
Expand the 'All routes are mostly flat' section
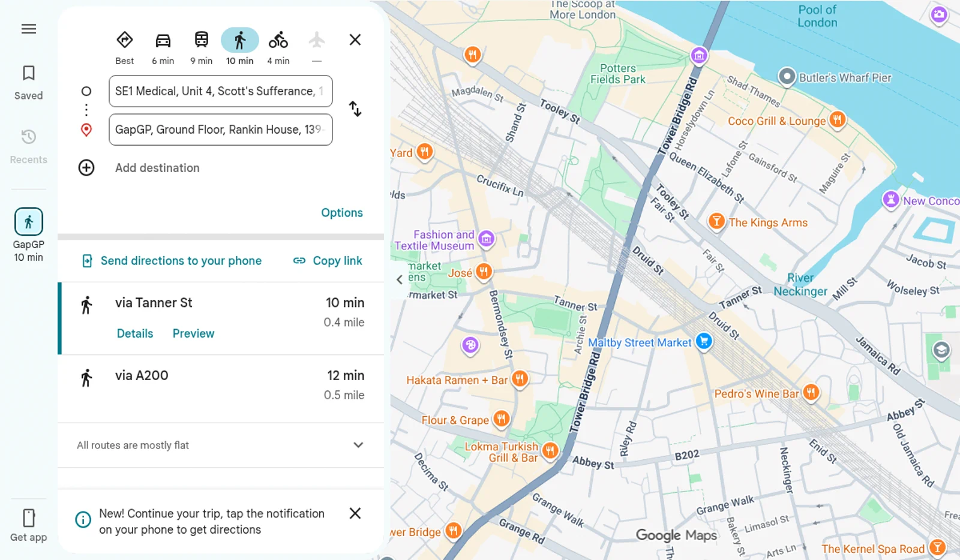tap(221, 445)
